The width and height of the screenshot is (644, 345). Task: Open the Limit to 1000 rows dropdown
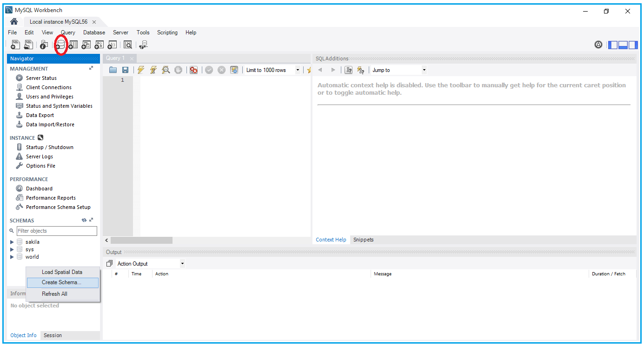pos(298,70)
